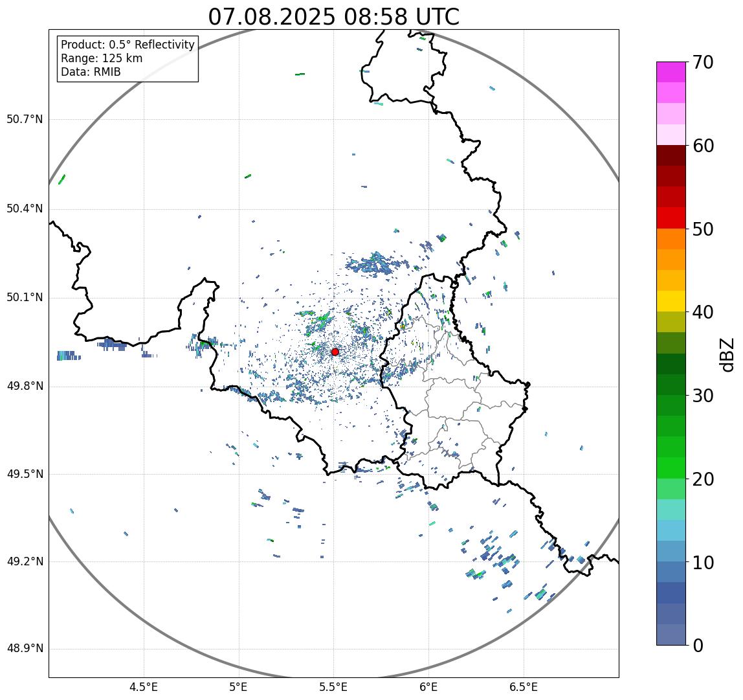The image size is (743, 700).
Task: Click the 60 tick on the colorbar
Action: 703,146
